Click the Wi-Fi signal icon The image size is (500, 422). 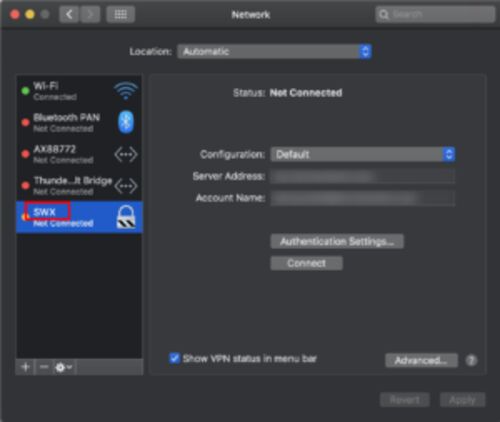coord(126,91)
